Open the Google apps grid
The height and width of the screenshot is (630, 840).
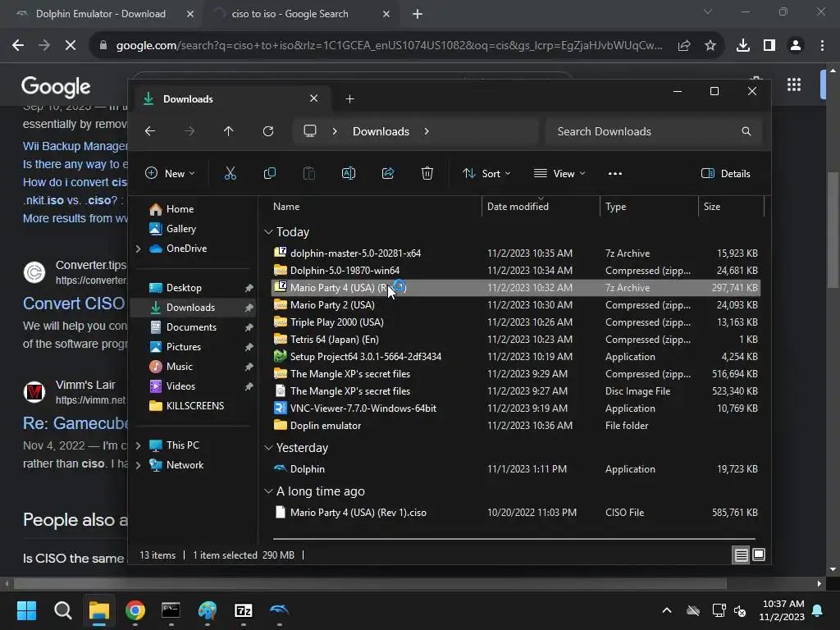[794, 84]
